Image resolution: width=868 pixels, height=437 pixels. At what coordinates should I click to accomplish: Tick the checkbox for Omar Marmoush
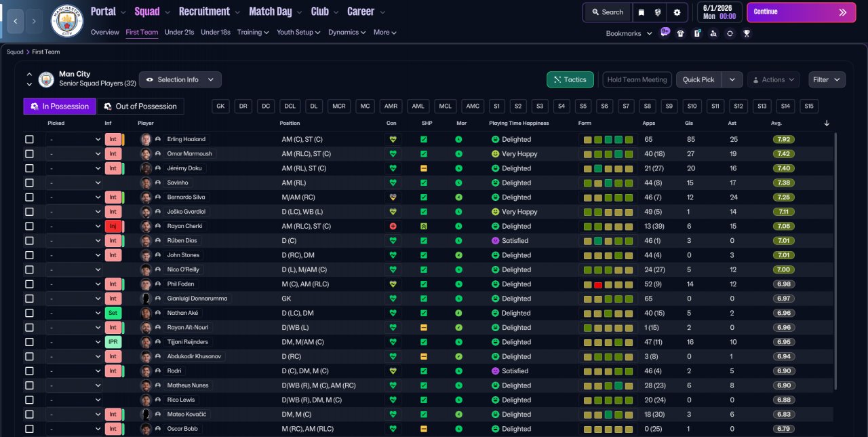coord(29,153)
